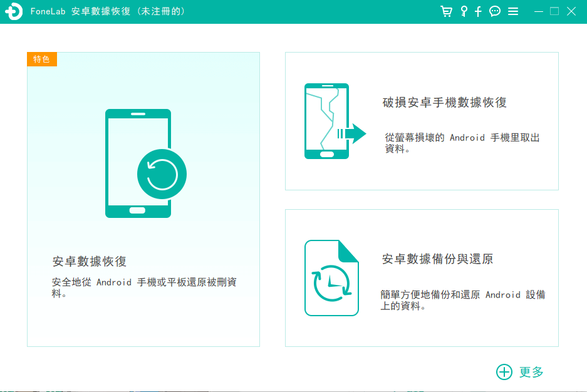Viewport: 587px width, 392px height.
Task: Open the Facebook page icon
Action: tap(478, 11)
